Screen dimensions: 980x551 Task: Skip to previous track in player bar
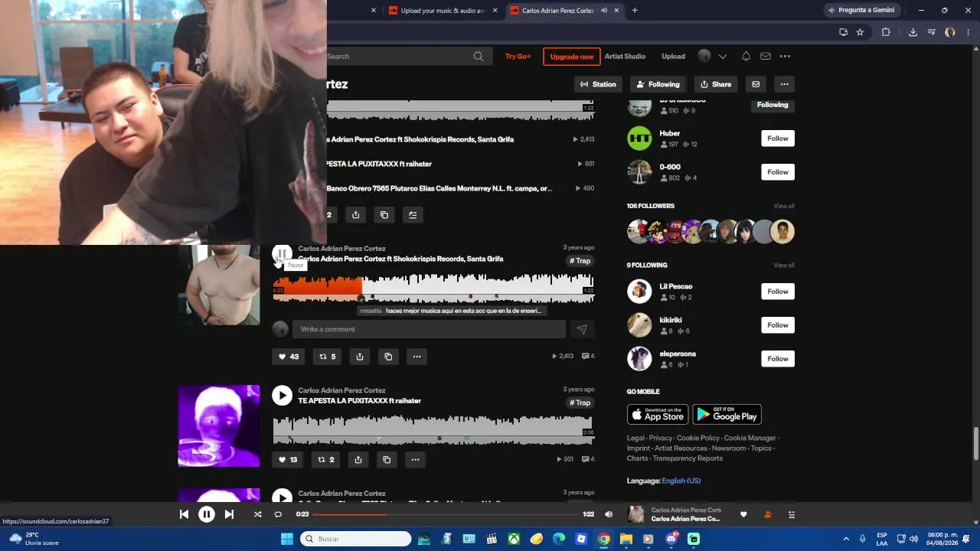184,514
